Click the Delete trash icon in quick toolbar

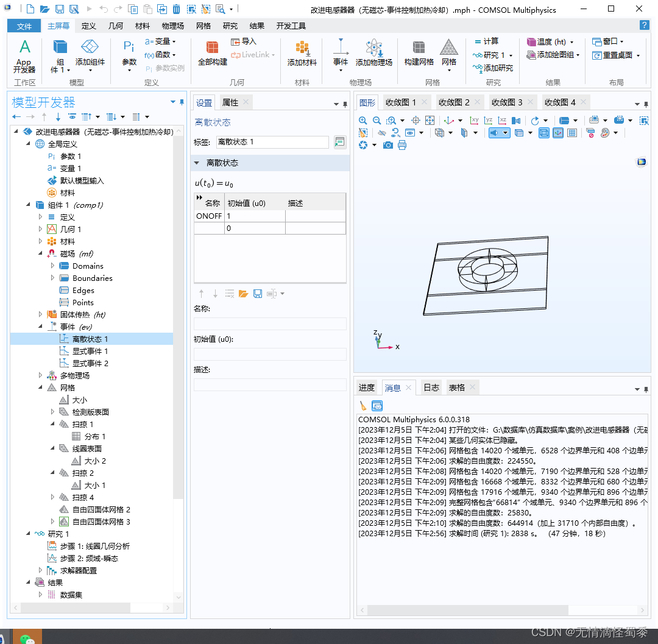(176, 9)
